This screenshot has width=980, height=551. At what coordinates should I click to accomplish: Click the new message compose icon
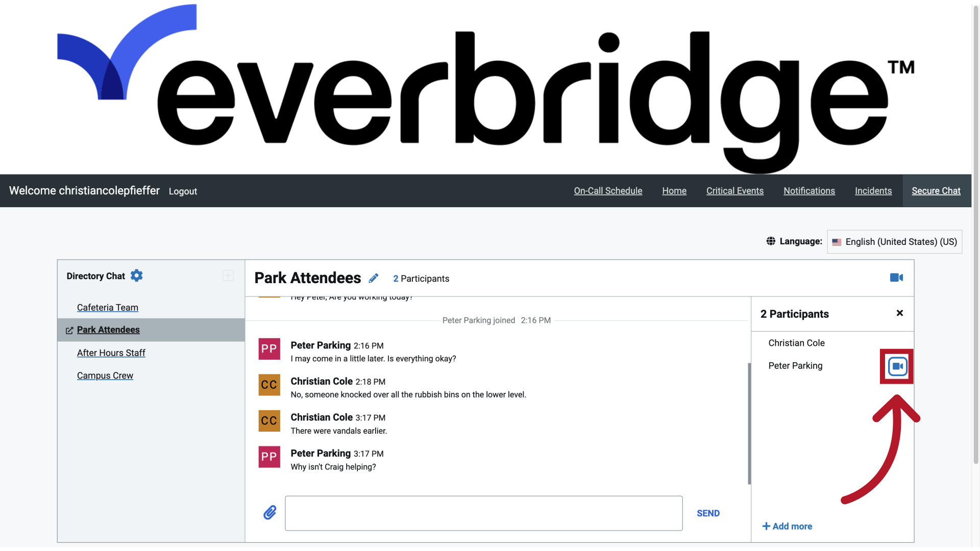(228, 275)
